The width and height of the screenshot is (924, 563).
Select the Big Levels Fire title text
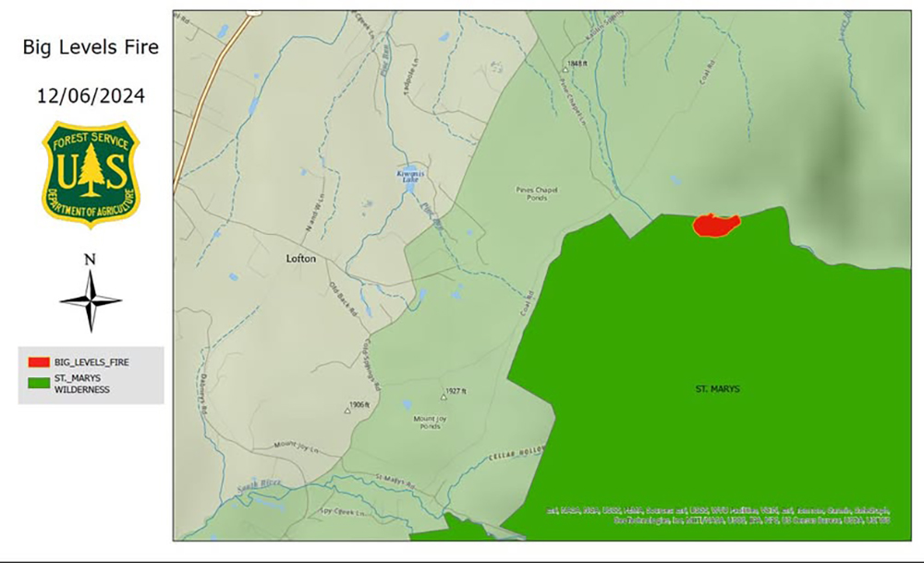[91, 48]
